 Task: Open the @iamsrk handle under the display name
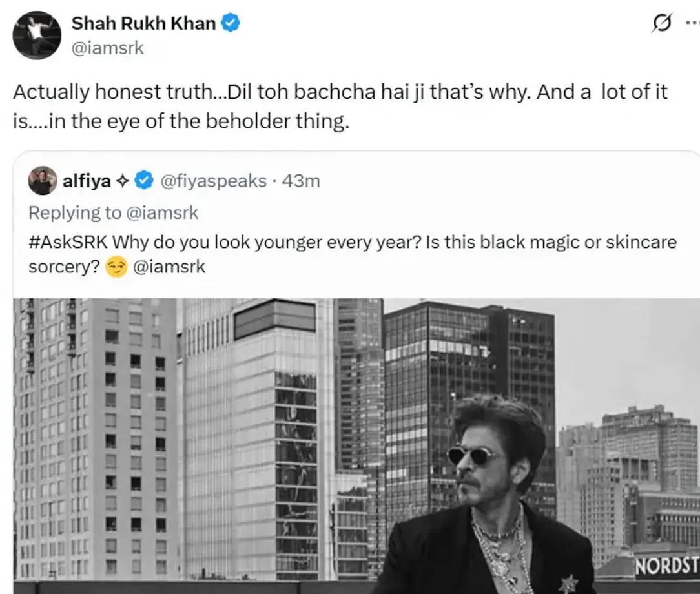(109, 48)
